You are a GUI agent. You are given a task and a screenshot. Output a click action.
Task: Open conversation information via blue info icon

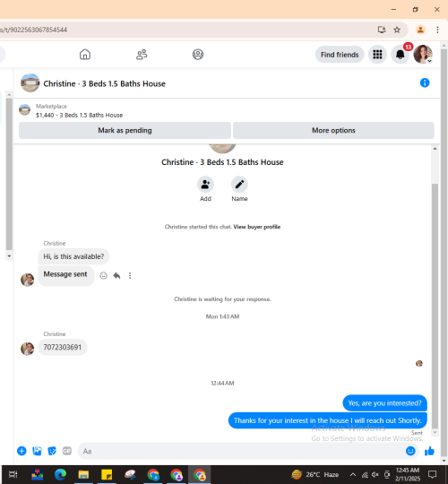[425, 82]
